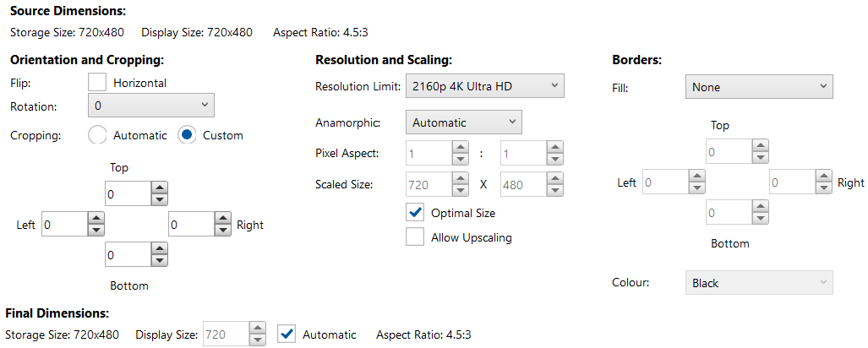Expand the Anamorphic mode dropdown

[463, 122]
